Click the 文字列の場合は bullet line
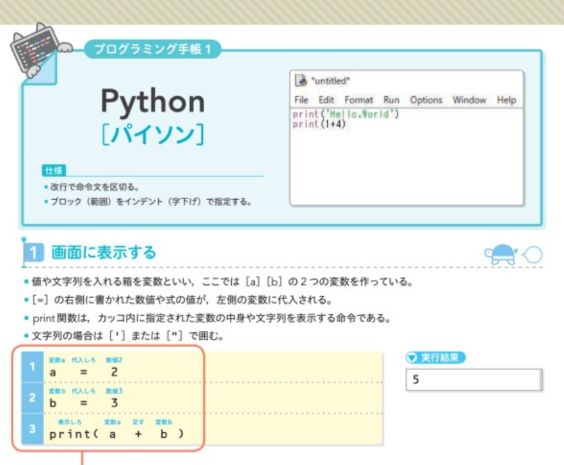This screenshot has height=465, width=564. tap(124, 336)
